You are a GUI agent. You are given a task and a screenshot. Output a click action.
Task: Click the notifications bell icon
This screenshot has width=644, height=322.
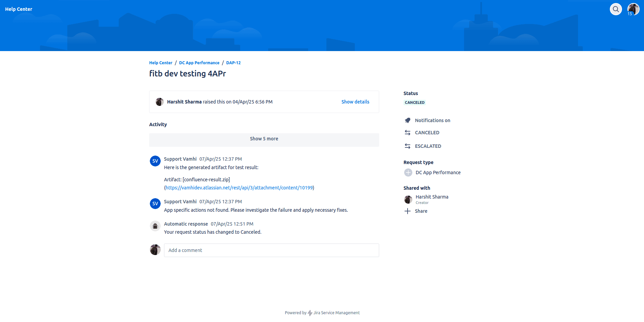(x=408, y=120)
